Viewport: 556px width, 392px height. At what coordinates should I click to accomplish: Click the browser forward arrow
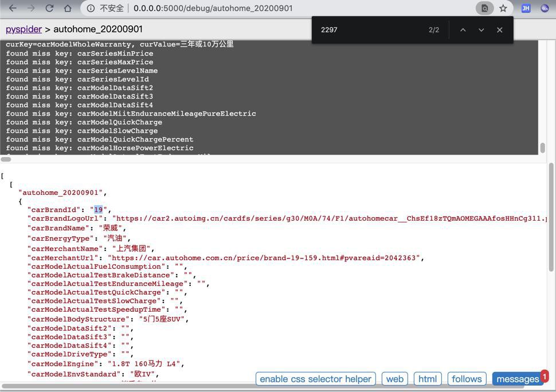pyautogui.click(x=31, y=8)
